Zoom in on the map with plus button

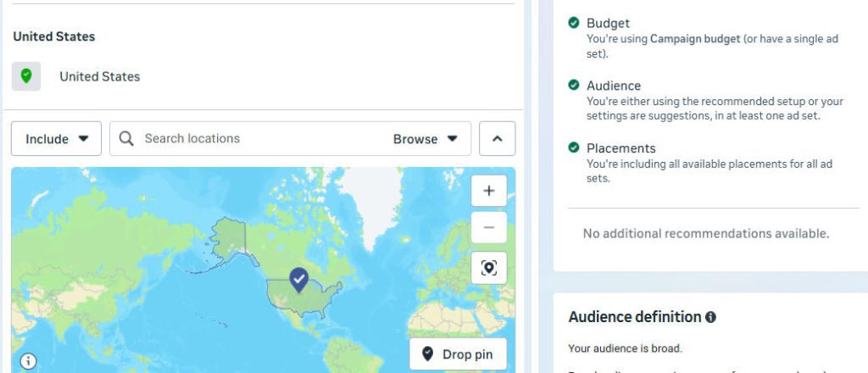(x=489, y=191)
